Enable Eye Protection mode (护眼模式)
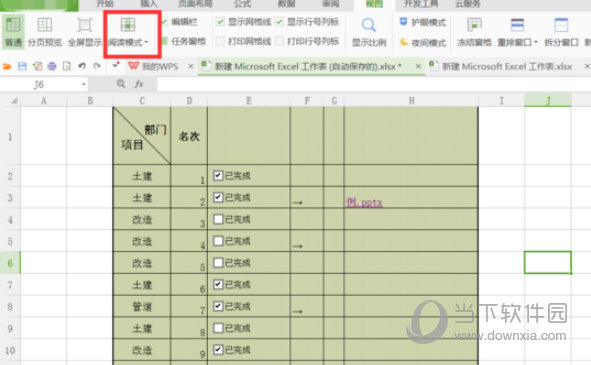Image resolution: width=591 pixels, height=365 pixels. (423, 22)
